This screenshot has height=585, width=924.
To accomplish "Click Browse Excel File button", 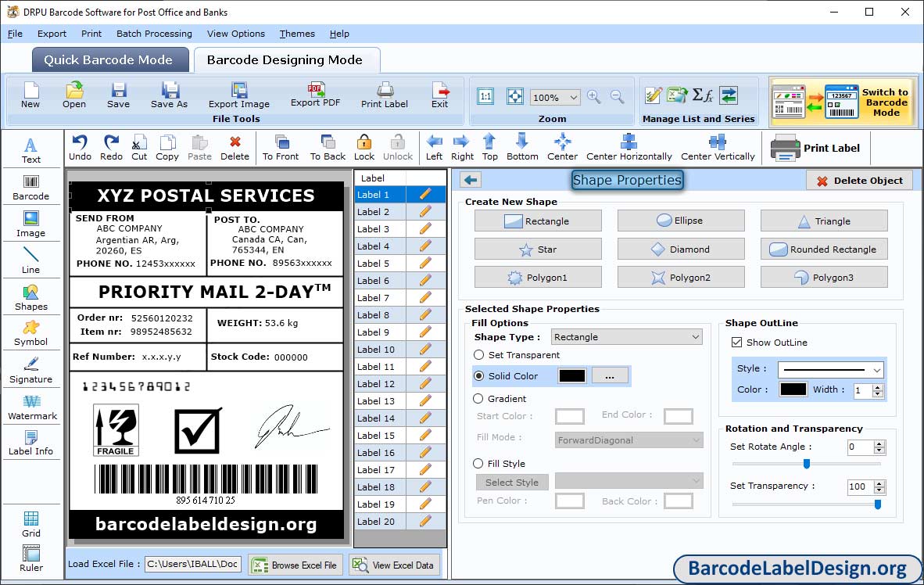I will pyautogui.click(x=295, y=565).
